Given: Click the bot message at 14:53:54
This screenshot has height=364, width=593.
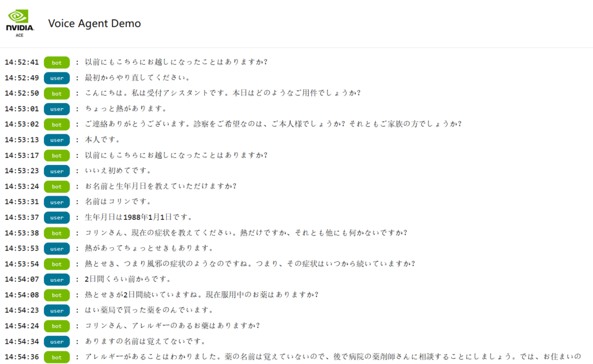Looking at the screenshot, I should (x=250, y=264).
